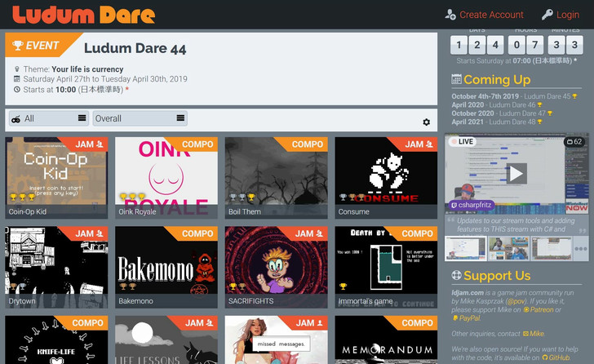Open the Consume game card
Viewport: 594px width, 364px height.
(x=386, y=178)
